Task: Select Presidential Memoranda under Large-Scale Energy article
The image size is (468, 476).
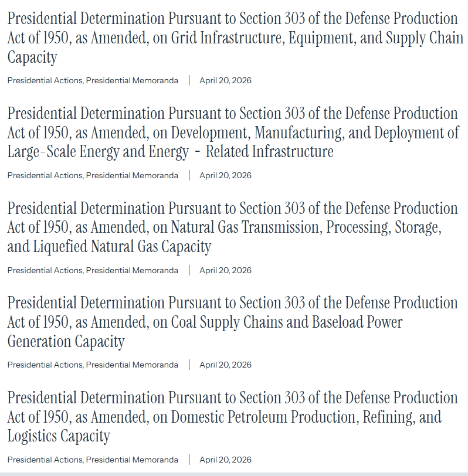Action: coord(132,175)
